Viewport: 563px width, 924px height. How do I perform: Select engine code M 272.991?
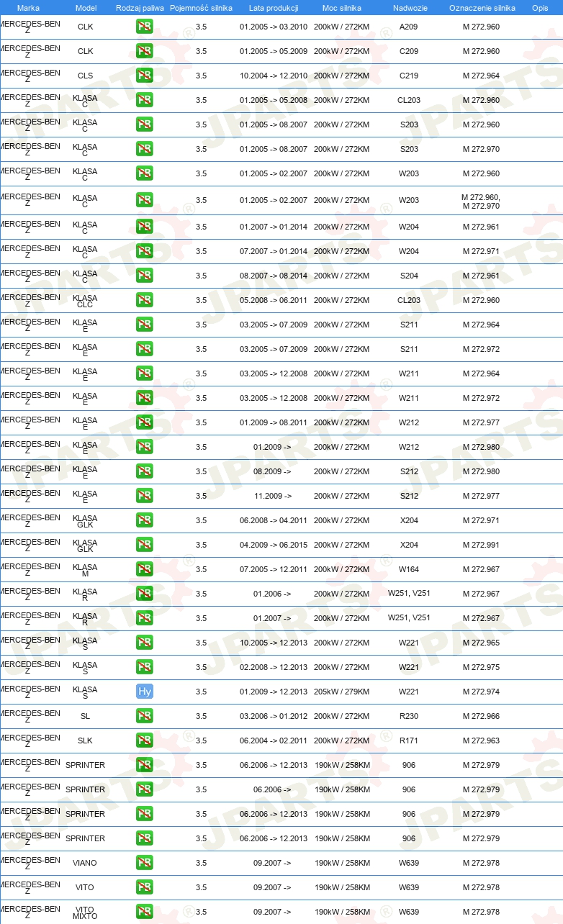(481, 545)
